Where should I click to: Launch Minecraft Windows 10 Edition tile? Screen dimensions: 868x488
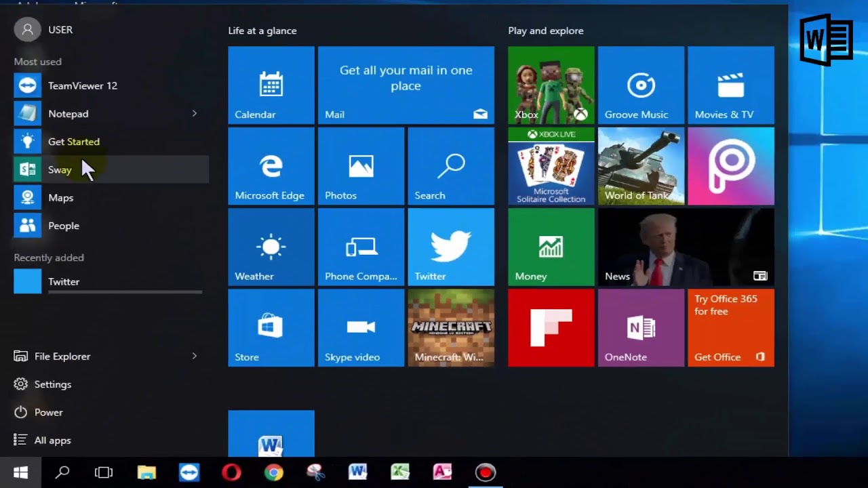[451, 328]
